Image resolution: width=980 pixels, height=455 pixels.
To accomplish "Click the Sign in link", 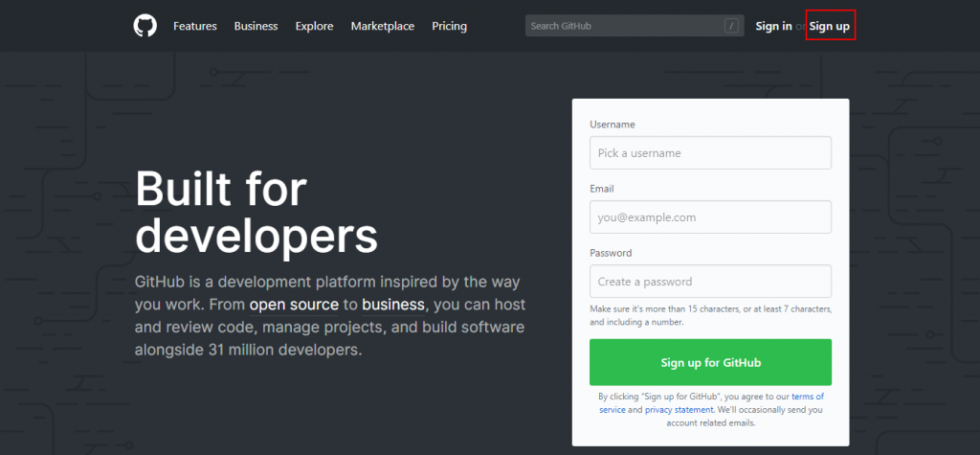I will pyautogui.click(x=773, y=26).
